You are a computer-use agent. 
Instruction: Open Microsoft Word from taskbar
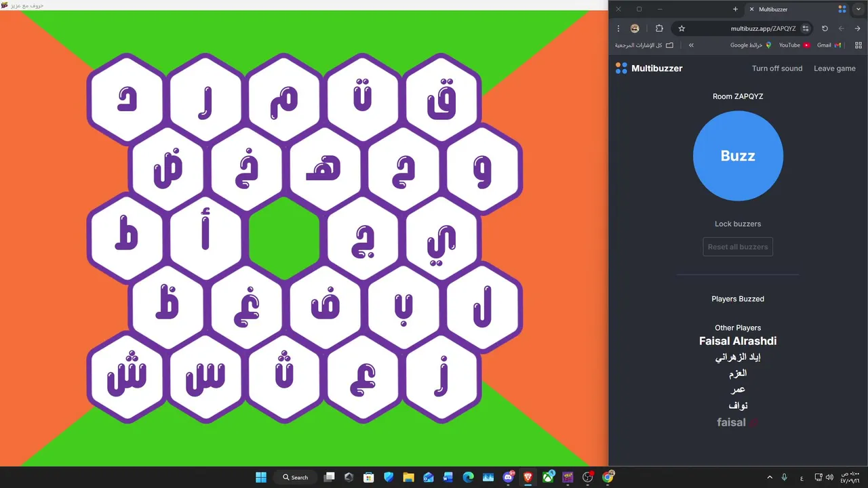[x=448, y=477]
